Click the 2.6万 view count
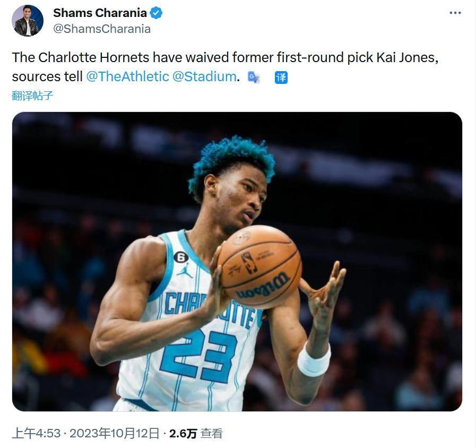Image resolution: width=476 pixels, height=448 pixels. tap(183, 434)
